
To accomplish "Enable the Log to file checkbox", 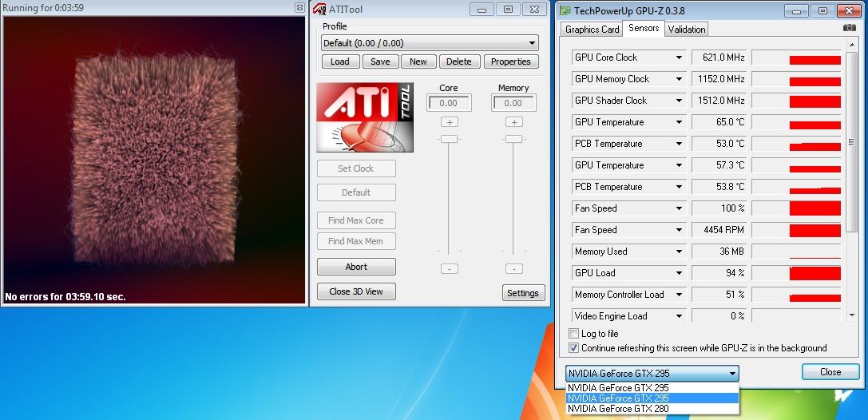I will (573, 334).
